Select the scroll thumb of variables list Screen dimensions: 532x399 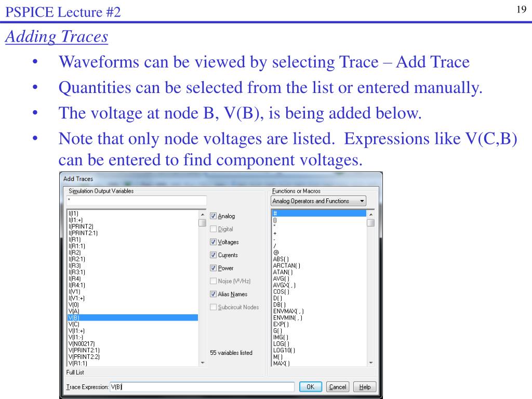(203, 222)
